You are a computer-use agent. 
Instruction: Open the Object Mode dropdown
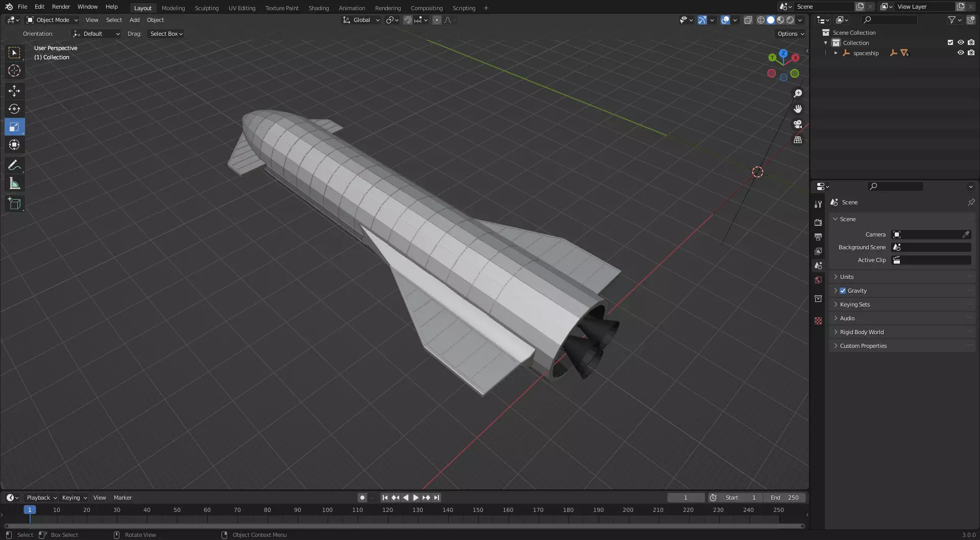(x=53, y=20)
